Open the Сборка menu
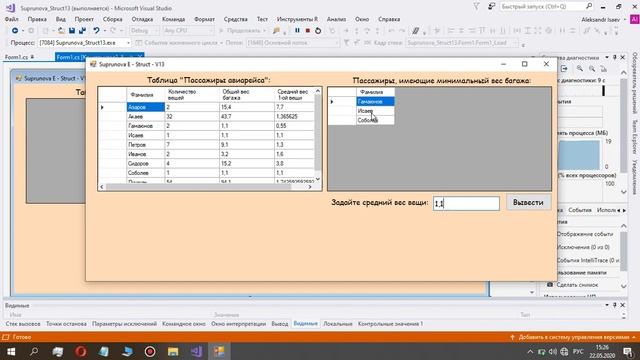Screen dimensions: 640x360 112,19
